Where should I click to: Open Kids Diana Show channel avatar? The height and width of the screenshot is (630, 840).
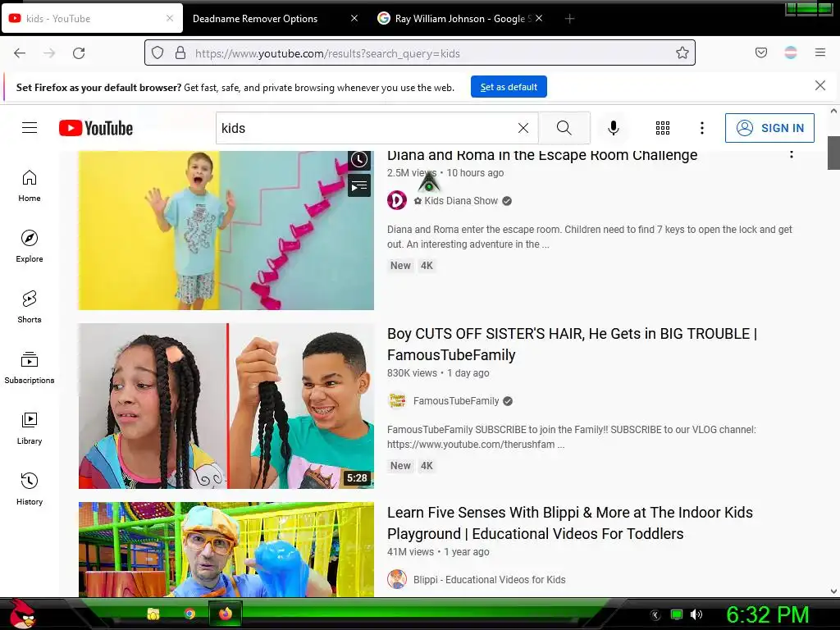[397, 200]
